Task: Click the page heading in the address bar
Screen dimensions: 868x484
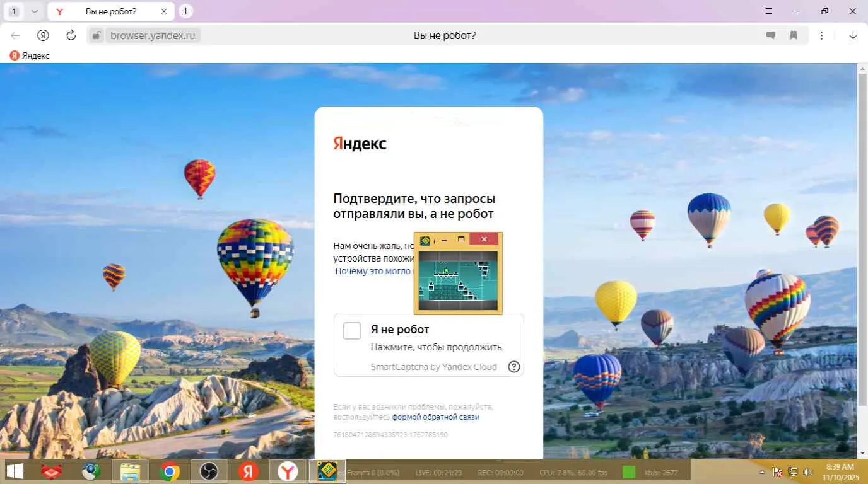Action: coord(445,35)
